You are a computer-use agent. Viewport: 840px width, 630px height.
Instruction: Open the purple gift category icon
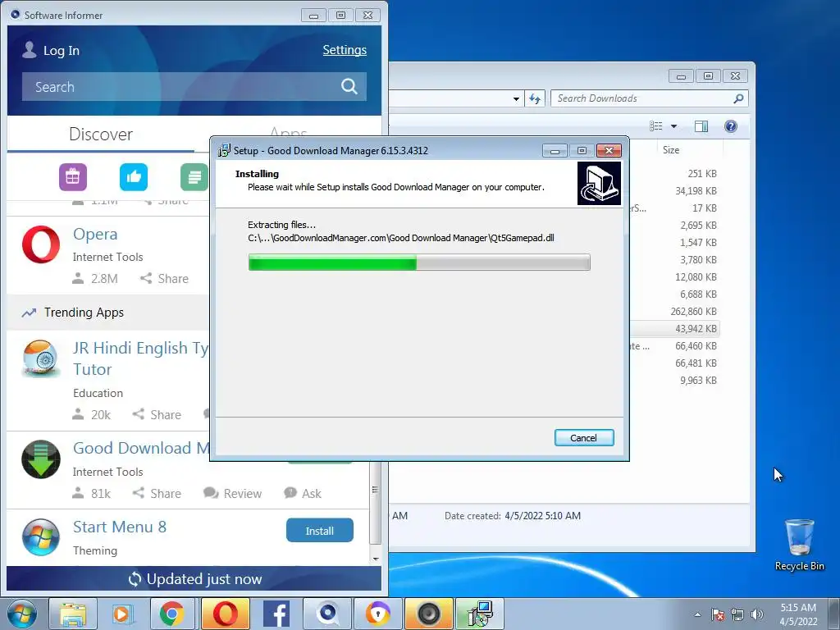click(x=73, y=177)
